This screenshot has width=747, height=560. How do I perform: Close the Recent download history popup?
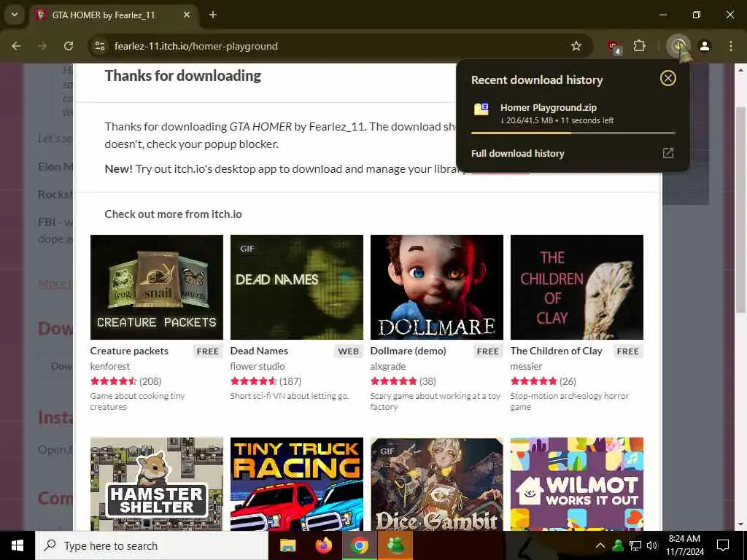(668, 78)
